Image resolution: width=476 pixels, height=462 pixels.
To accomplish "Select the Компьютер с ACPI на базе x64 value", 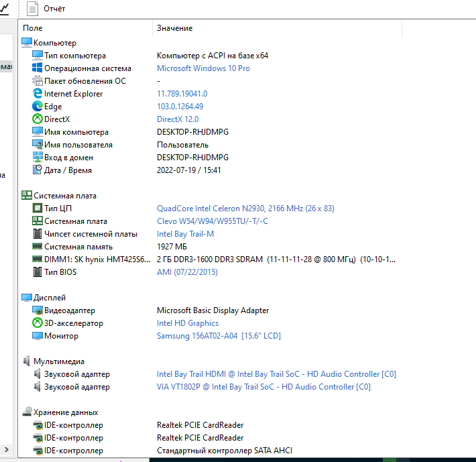I will click(213, 56).
